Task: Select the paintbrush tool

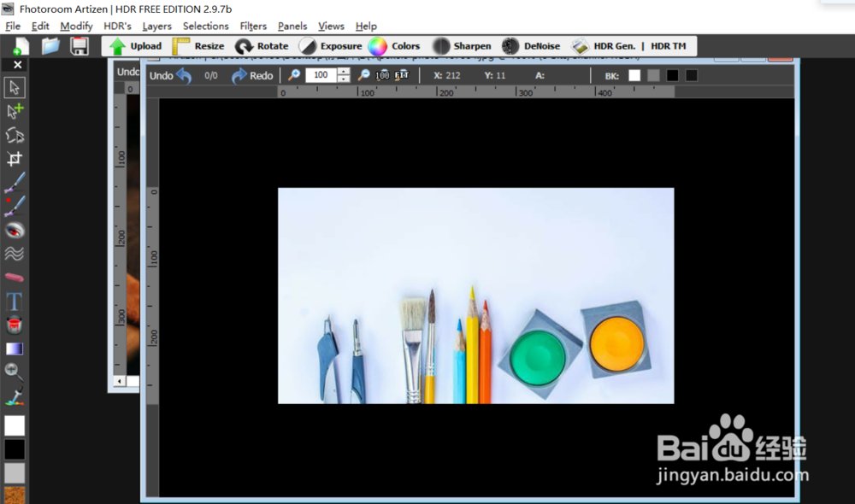Action: [x=15, y=183]
